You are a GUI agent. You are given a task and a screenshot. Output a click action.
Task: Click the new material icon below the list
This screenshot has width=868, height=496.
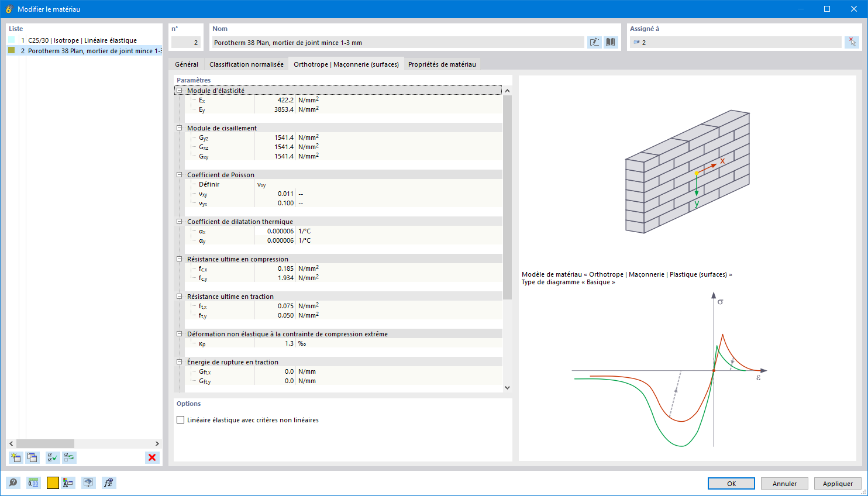[x=16, y=457]
